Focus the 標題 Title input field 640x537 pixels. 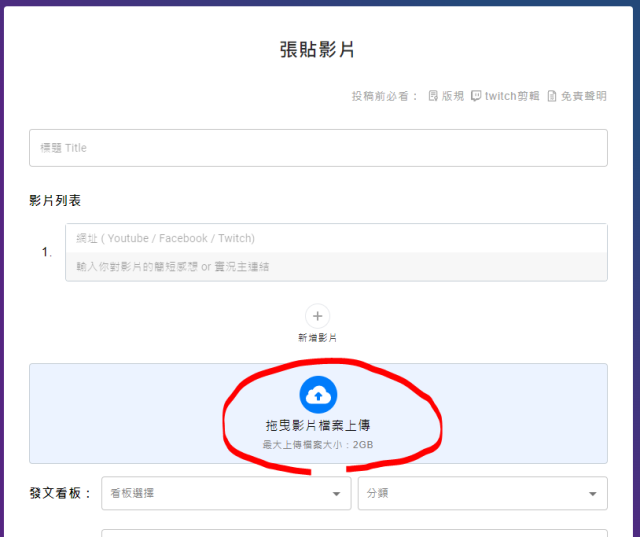point(318,148)
